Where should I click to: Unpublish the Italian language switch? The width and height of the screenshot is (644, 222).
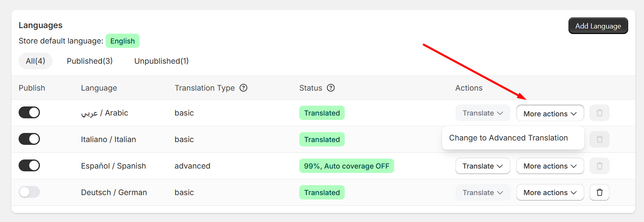(x=29, y=139)
